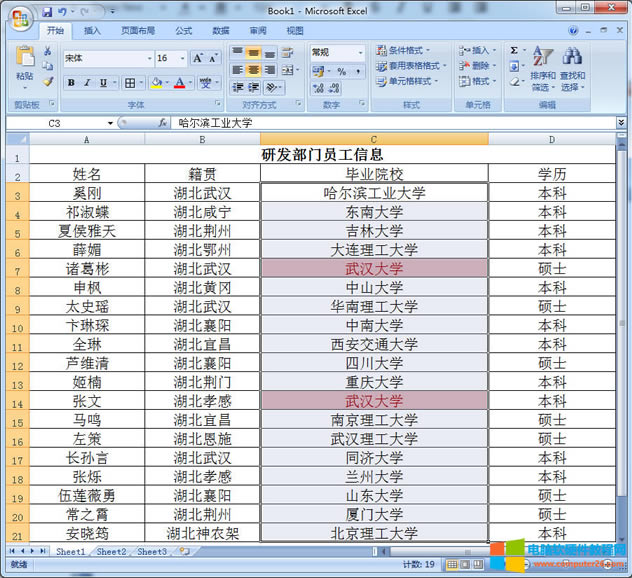The width and height of the screenshot is (632, 578).
Task: Click the Save icon in quick access toolbar
Action: 47,11
